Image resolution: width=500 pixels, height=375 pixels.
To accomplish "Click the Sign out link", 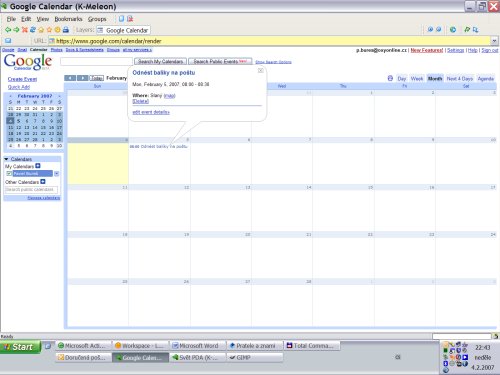I will click(490, 50).
